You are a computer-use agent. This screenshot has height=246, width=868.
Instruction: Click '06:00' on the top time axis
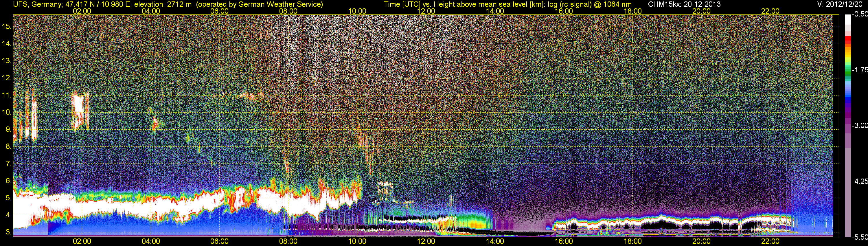[219, 11]
